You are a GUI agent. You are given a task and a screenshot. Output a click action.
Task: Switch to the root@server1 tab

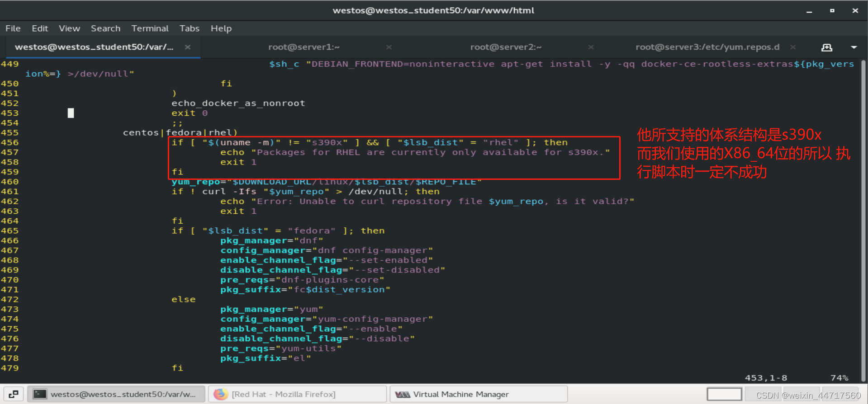coord(304,47)
